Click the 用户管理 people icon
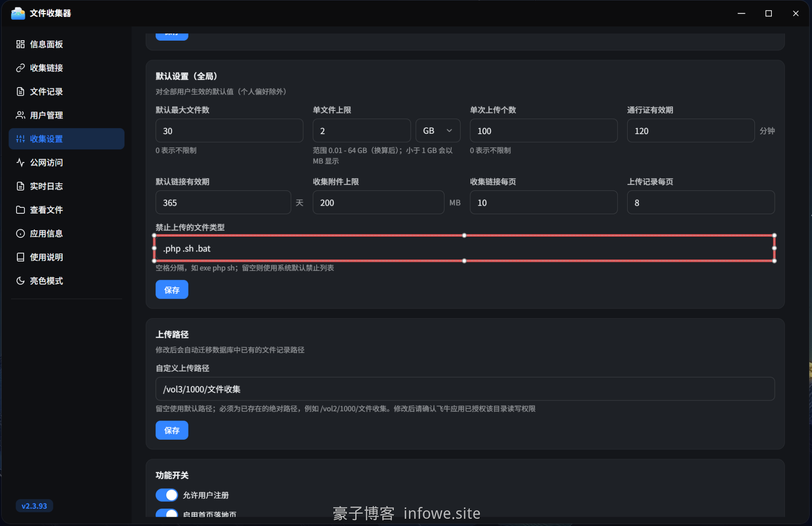Screen dimensions: 812x526 tap(20, 115)
